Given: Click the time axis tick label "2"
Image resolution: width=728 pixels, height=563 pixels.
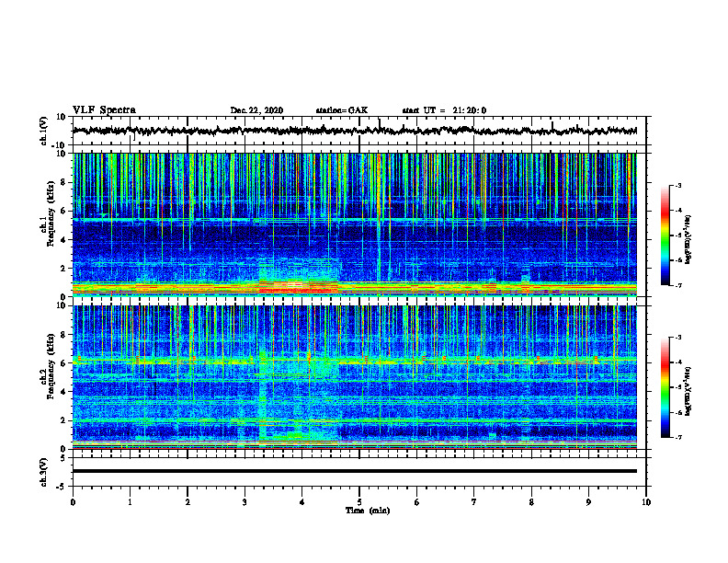Looking at the screenshot, I should point(188,502).
